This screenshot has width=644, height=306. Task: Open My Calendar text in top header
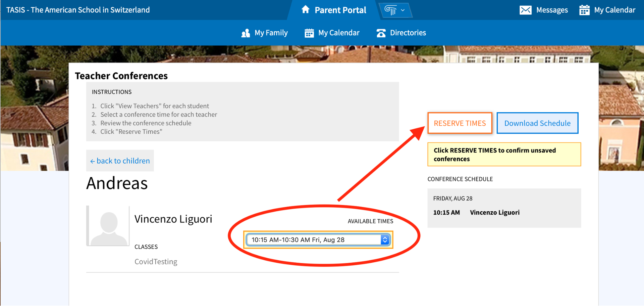(614, 10)
